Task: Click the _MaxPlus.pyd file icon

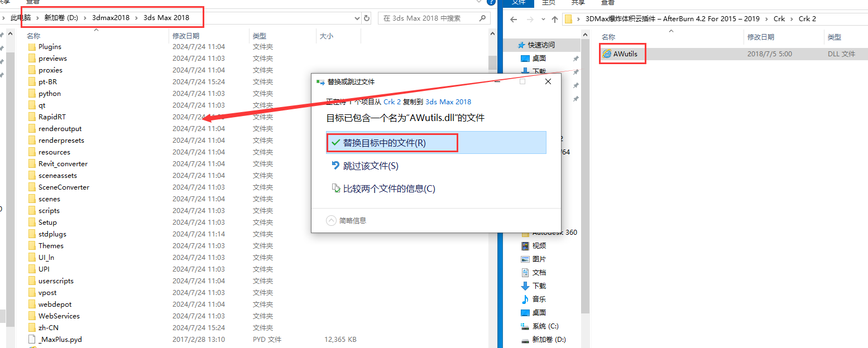Action: pos(32,340)
